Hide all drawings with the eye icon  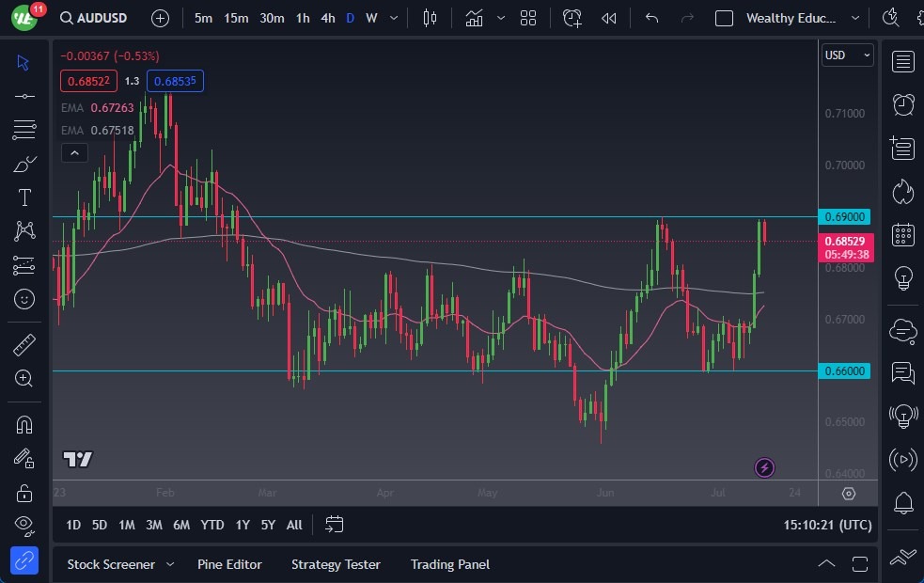(x=24, y=525)
